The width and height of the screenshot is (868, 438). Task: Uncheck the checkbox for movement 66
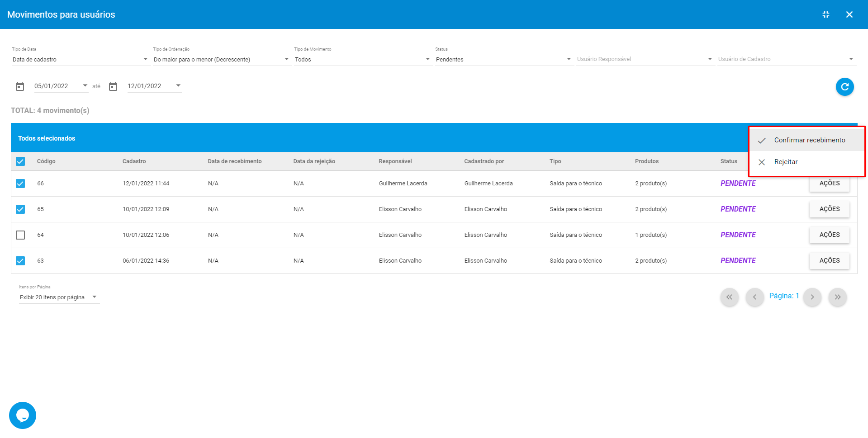click(20, 184)
